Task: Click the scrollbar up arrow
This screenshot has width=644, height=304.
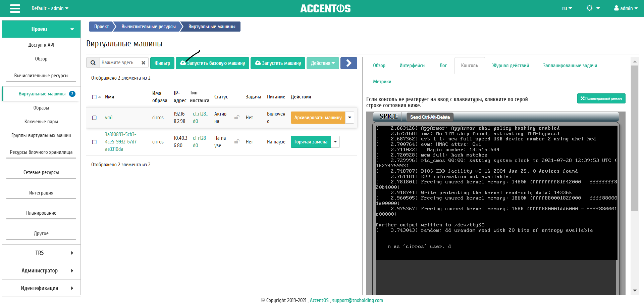Action: [635, 61]
